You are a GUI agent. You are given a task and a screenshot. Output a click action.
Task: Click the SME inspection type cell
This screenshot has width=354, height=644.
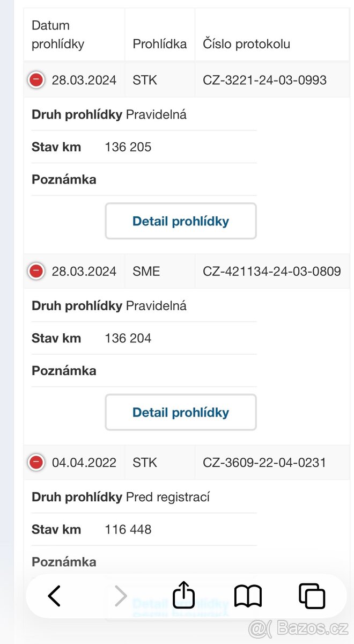146,272
